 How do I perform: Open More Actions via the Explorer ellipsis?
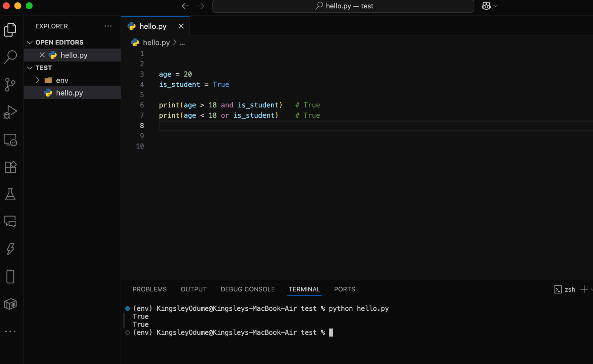pos(108,26)
